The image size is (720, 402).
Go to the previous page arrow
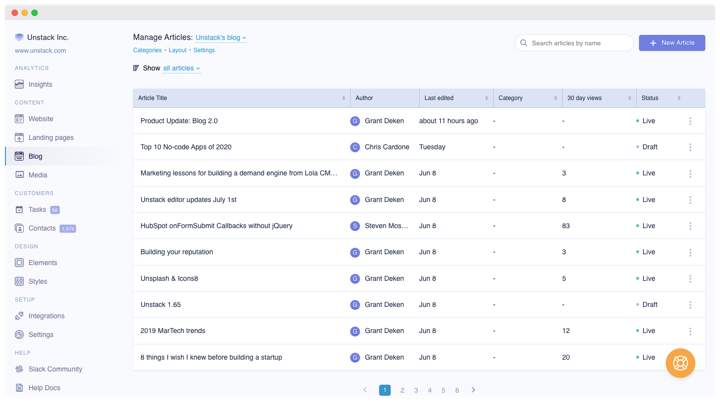tap(365, 390)
